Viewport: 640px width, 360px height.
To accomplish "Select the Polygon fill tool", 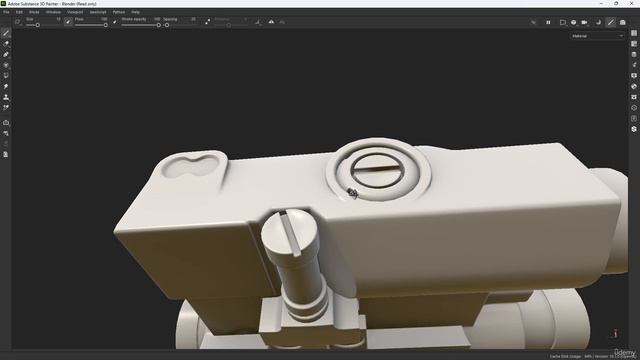I will [x=6, y=65].
